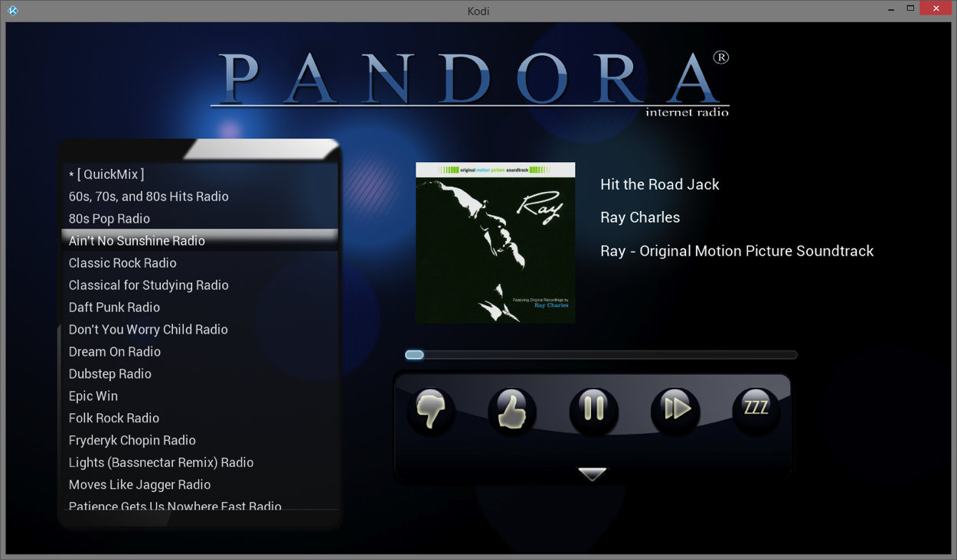Click the Kodi icon in title bar
The height and width of the screenshot is (560, 957).
[x=12, y=11]
